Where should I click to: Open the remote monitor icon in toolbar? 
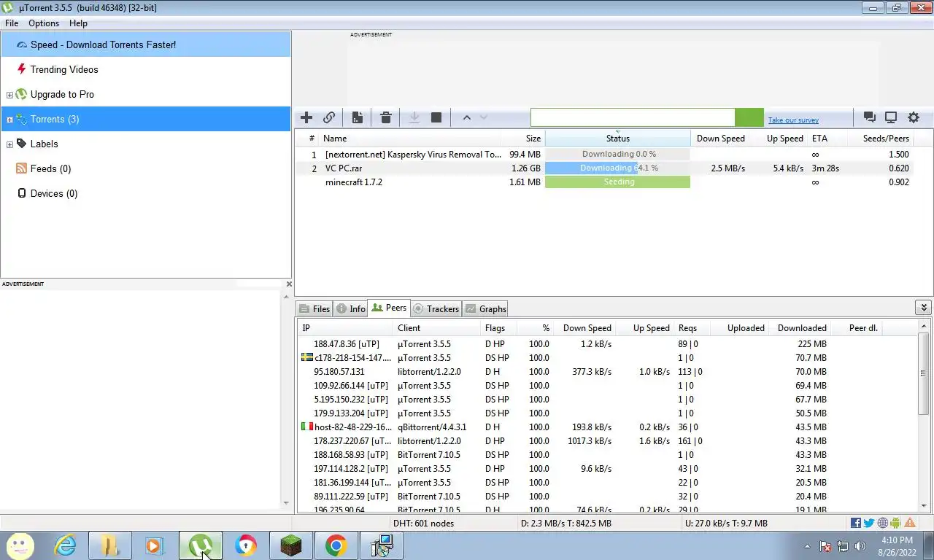pos(891,117)
